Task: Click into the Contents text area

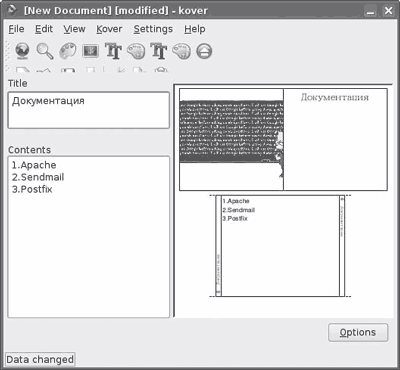Action: click(89, 237)
